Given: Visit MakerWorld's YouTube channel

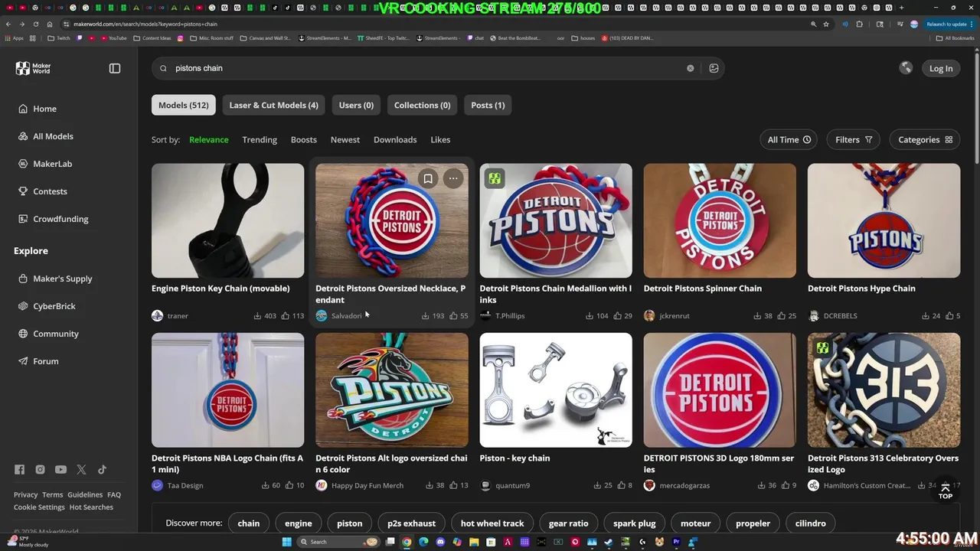Looking at the screenshot, I should click(60, 470).
